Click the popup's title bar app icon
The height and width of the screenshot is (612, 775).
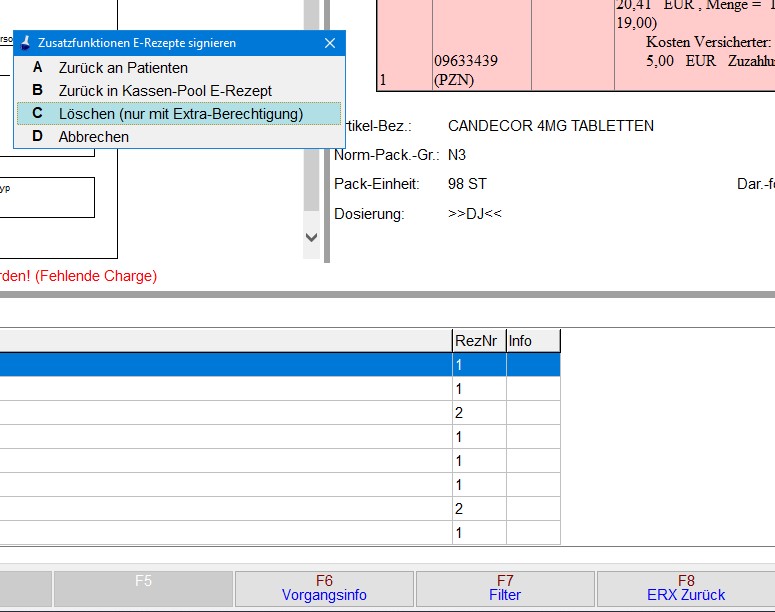pyautogui.click(x=25, y=43)
